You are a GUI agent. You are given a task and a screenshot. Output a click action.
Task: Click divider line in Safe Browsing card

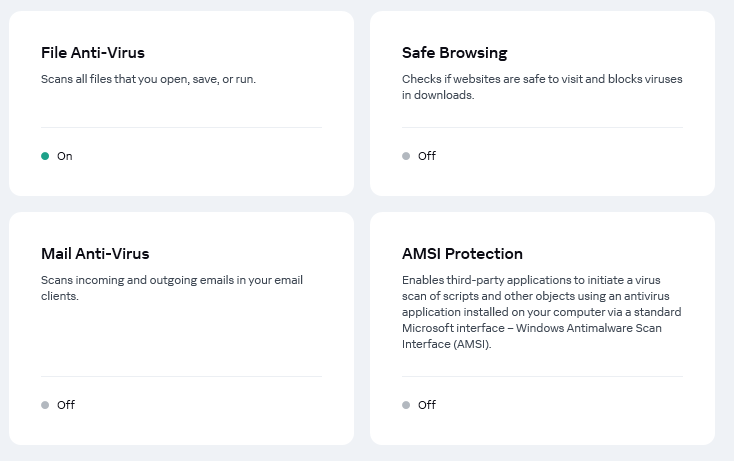pyautogui.click(x=542, y=128)
